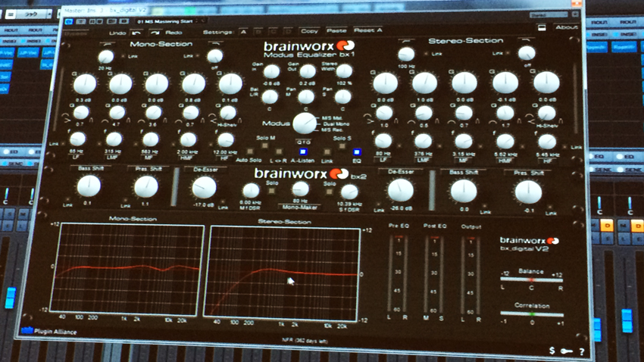Click the Stereo LMF gain knob reading 1.0 dB
The width and height of the screenshot is (644, 362).
point(425,83)
